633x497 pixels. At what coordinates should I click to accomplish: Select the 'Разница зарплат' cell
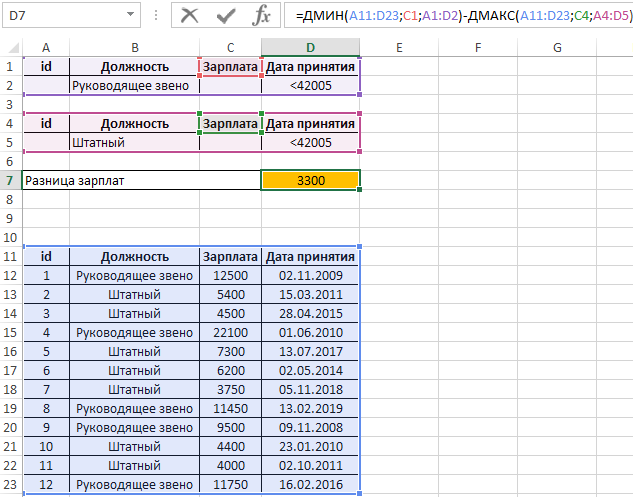tap(140, 181)
